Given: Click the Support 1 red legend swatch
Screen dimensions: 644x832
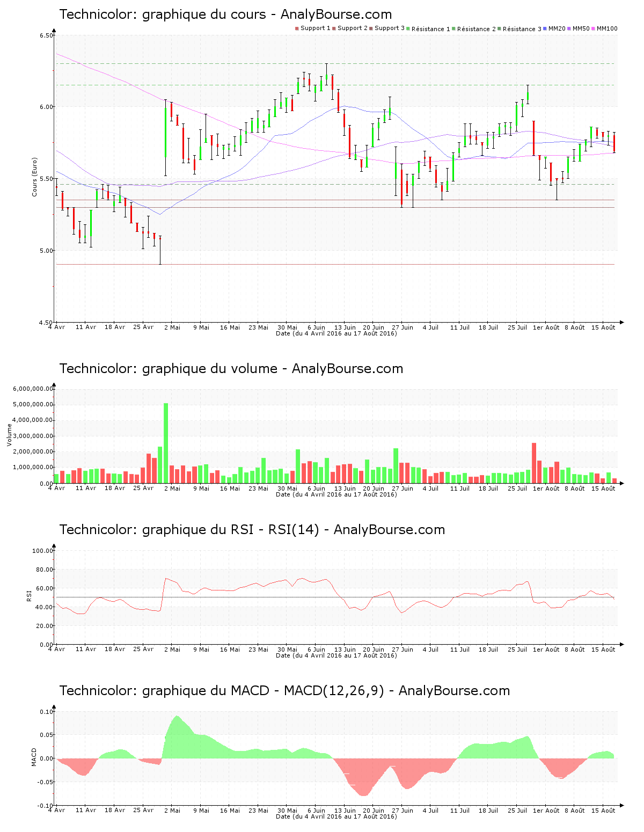Looking at the screenshot, I should tap(297, 28).
